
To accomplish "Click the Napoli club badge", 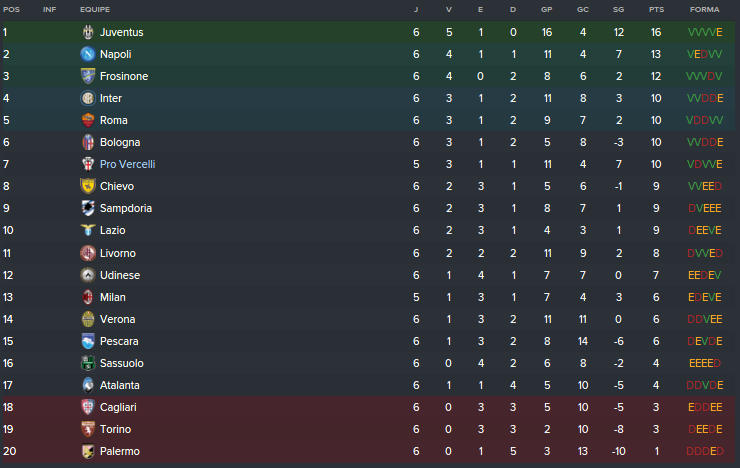I will click(87, 54).
